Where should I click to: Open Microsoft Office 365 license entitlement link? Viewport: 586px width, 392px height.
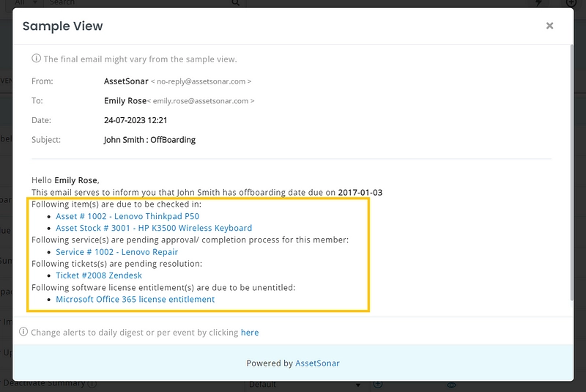136,299
